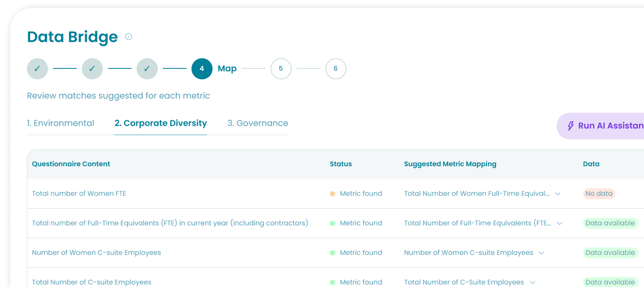Select the Number of Women C-suite Employees question

(97, 253)
